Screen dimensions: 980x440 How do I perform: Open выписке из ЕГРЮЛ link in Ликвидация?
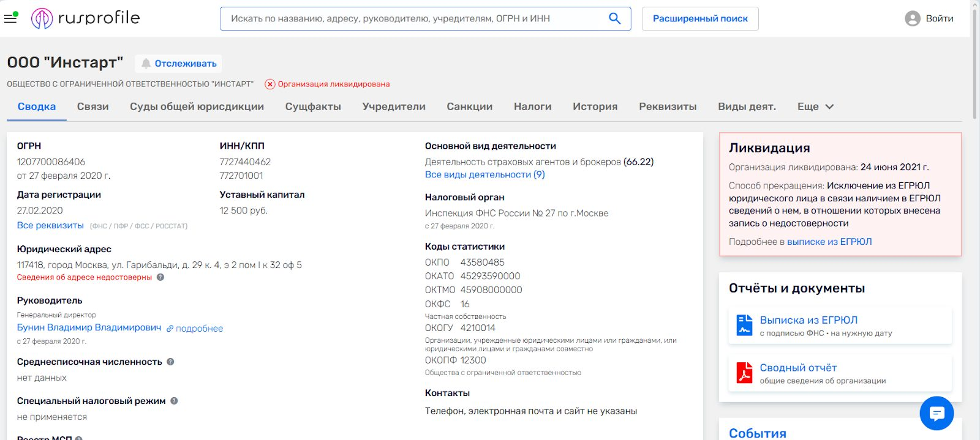[x=829, y=242]
